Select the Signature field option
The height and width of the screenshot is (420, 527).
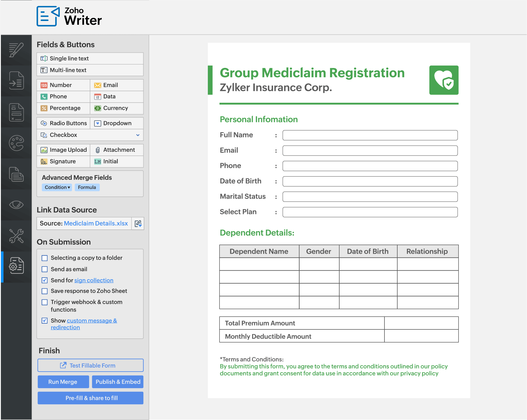[63, 161]
